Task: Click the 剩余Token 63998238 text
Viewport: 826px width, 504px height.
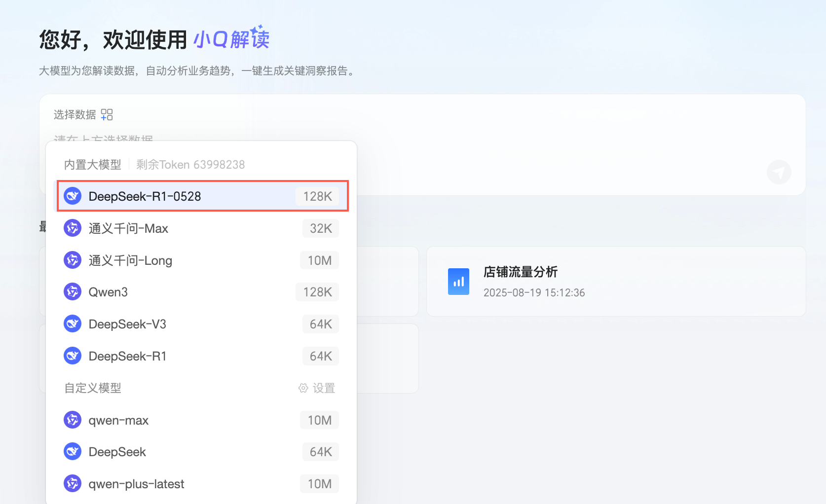Action: tap(190, 165)
